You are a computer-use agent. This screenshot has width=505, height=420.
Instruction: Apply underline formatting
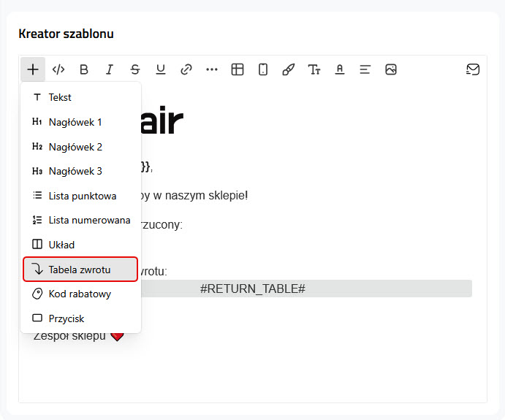tap(161, 69)
